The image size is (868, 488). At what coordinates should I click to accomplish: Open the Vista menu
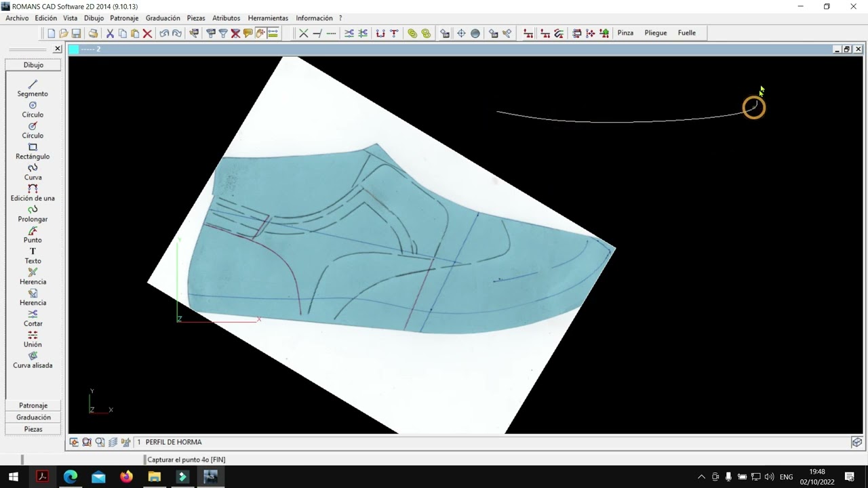tap(71, 18)
